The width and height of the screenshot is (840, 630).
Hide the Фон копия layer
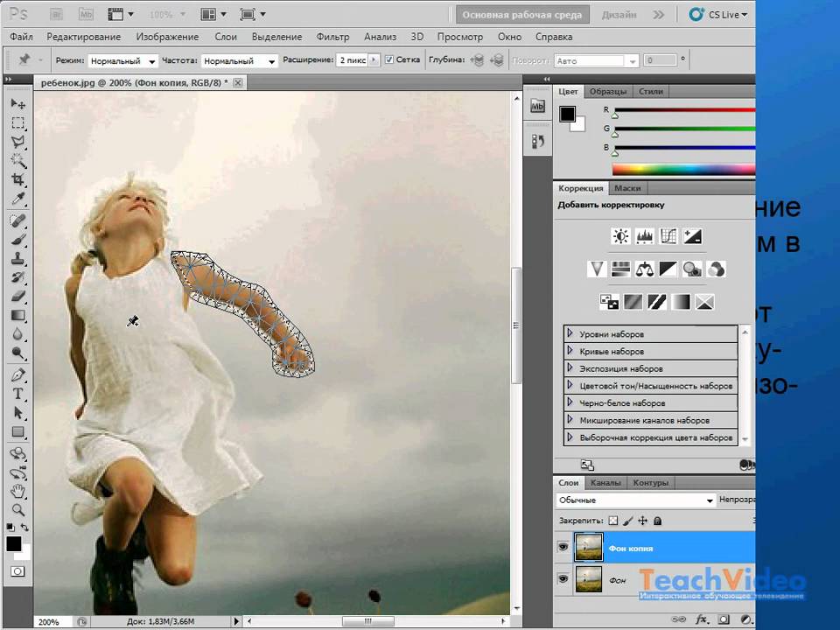click(563, 548)
